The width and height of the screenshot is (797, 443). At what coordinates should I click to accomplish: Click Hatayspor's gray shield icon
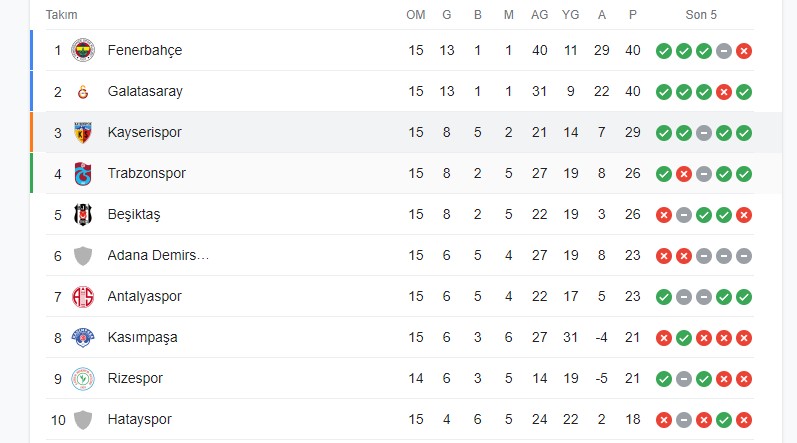coord(83,420)
